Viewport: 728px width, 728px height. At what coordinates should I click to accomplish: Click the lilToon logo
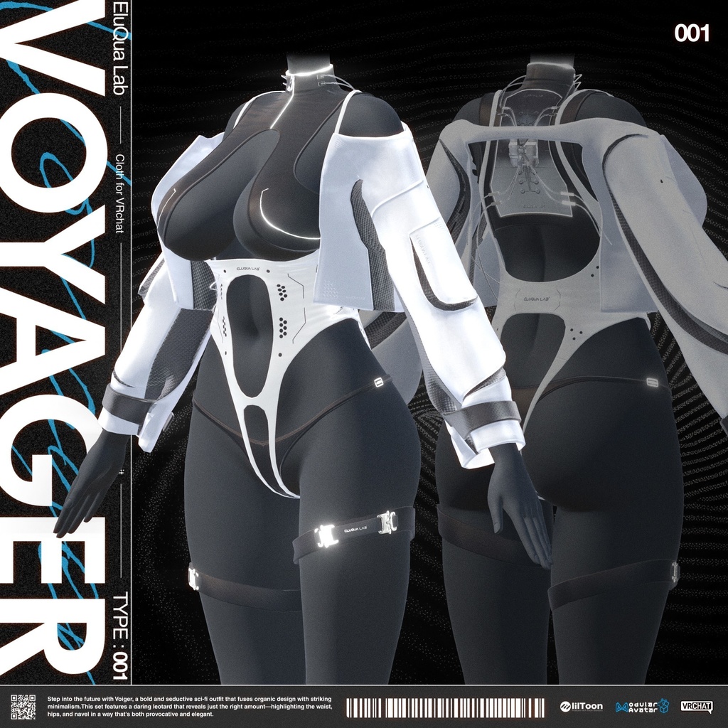(x=581, y=706)
